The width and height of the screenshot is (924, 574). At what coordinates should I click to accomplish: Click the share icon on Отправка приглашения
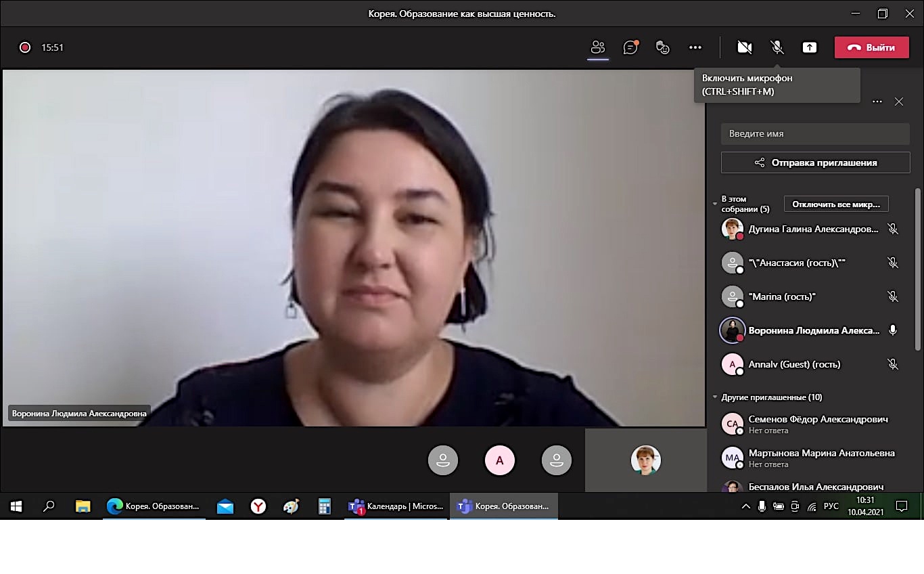[x=760, y=162]
